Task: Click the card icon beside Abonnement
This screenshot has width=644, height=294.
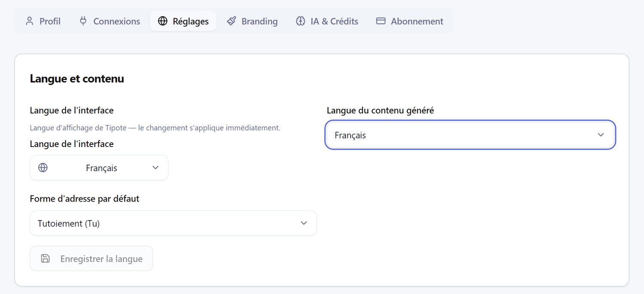Action: 381,21
